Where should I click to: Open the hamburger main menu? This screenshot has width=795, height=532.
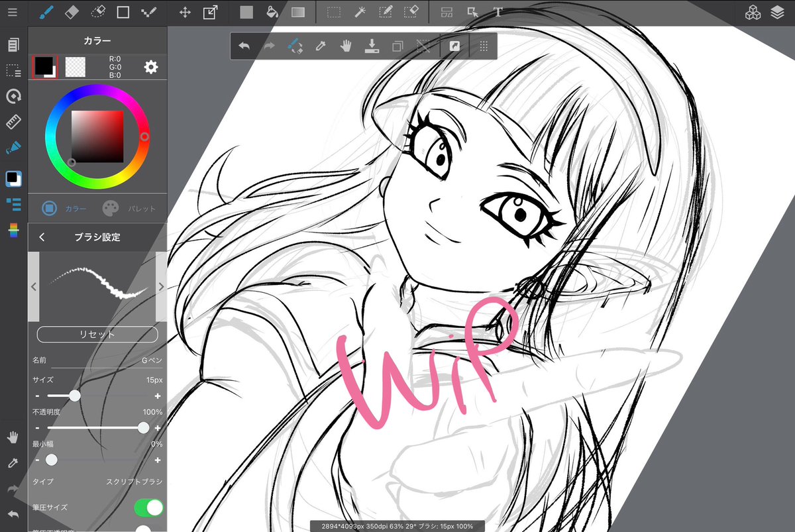pyautogui.click(x=13, y=12)
